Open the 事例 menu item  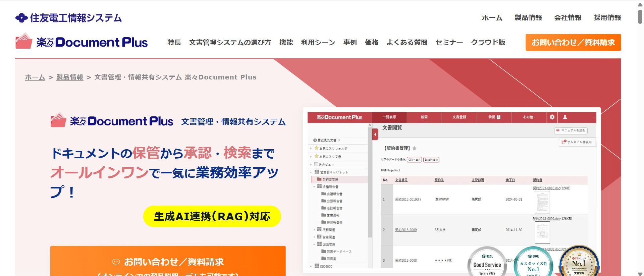coord(350,43)
